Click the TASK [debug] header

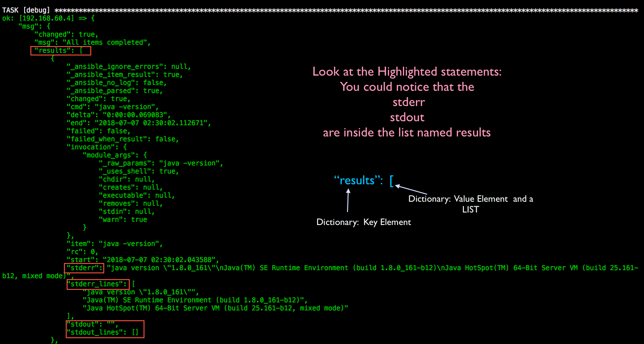pos(25,9)
